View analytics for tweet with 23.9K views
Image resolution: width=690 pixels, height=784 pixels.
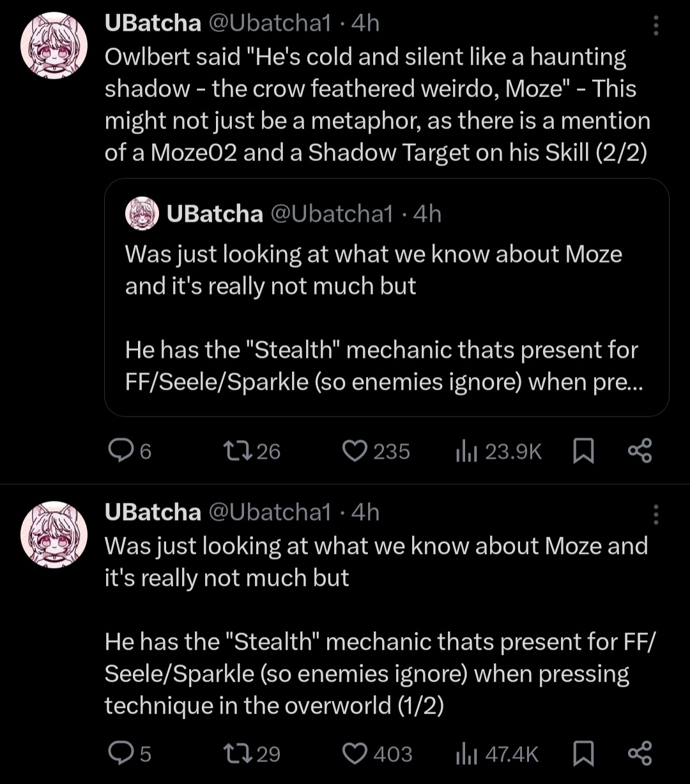[x=463, y=452]
